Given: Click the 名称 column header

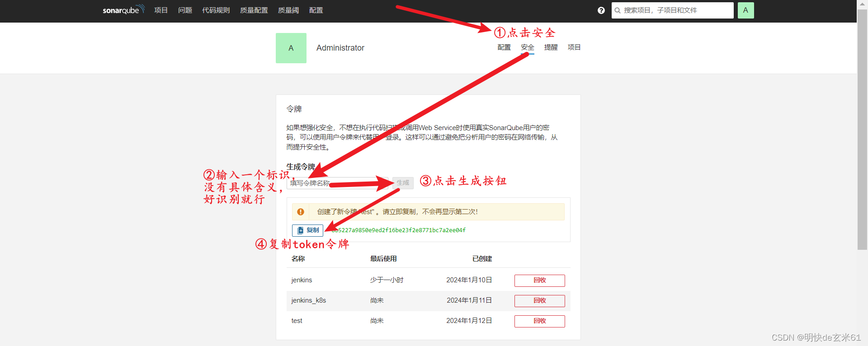Looking at the screenshot, I should (298, 259).
